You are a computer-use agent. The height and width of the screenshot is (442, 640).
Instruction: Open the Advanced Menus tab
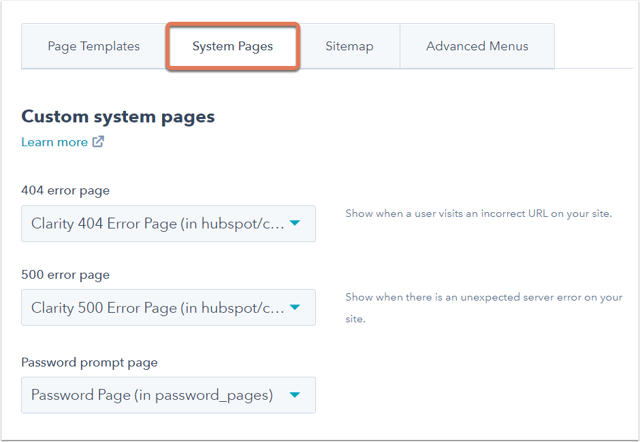[x=477, y=46]
